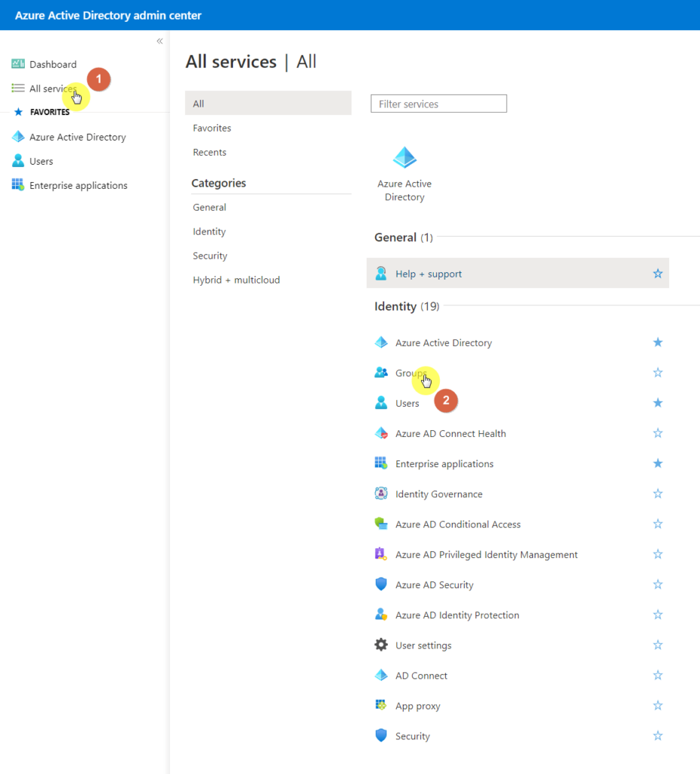Open the Help + support link
Viewport: 700px width, 774px height.
click(429, 274)
